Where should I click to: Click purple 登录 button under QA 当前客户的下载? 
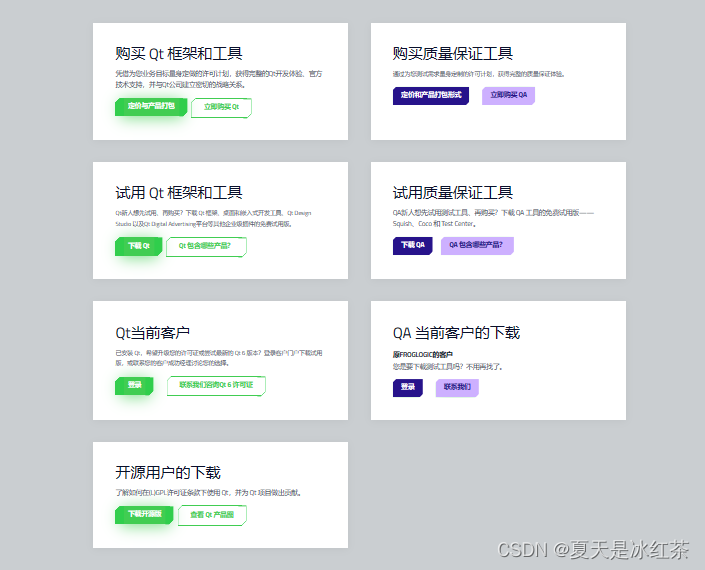click(x=408, y=387)
